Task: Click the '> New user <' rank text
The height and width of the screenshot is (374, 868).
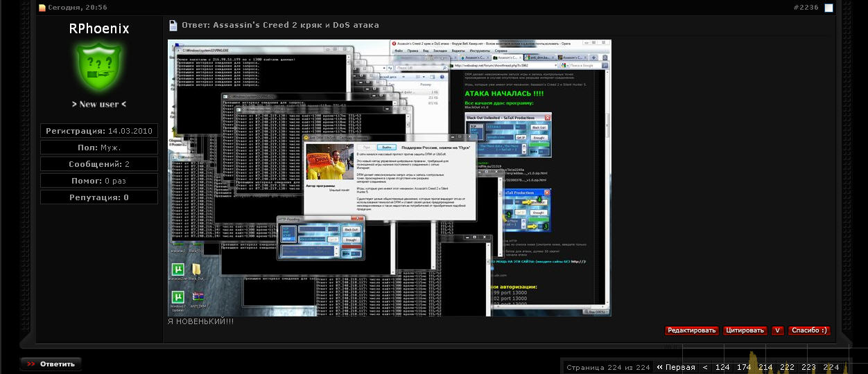Action: click(99, 104)
